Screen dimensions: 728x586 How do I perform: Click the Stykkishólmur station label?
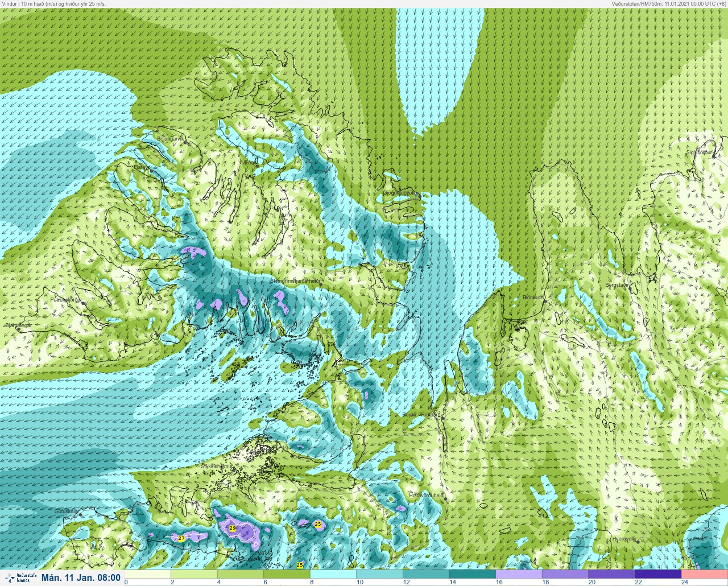(x=217, y=467)
